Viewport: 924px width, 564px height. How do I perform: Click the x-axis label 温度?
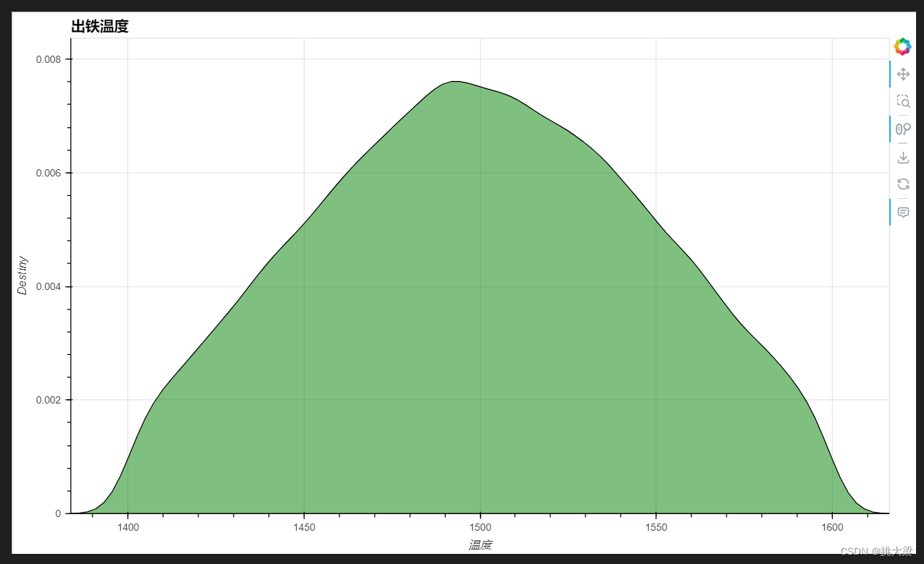coord(480,545)
